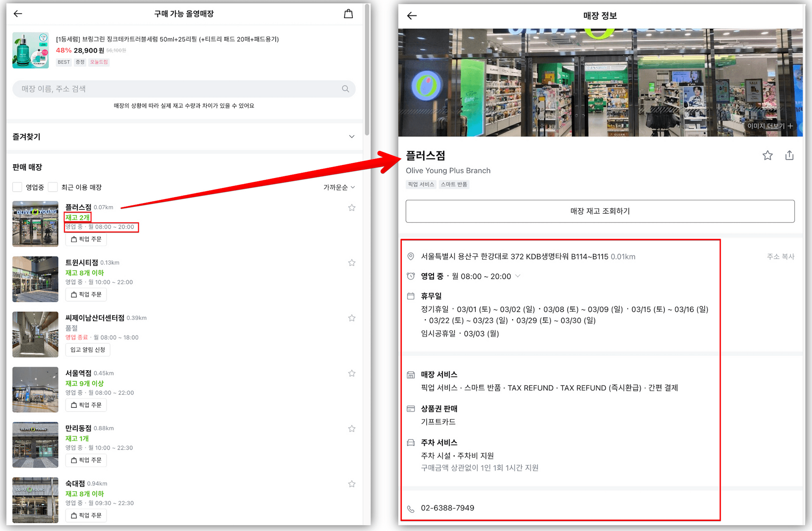Select the 씨제이남산더센터점 store name
Viewport: 812px width, 531px height.
(95, 318)
